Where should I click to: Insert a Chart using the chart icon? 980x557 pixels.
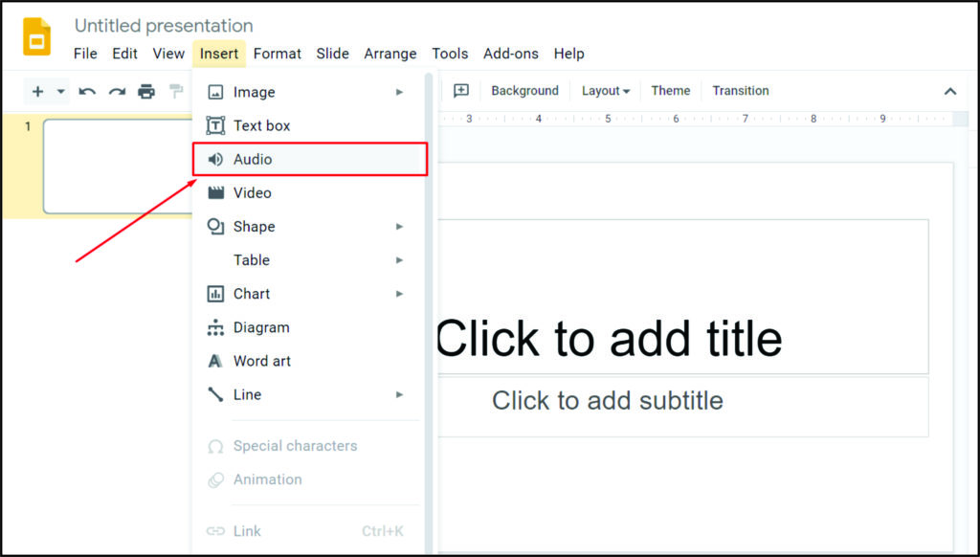coord(217,293)
